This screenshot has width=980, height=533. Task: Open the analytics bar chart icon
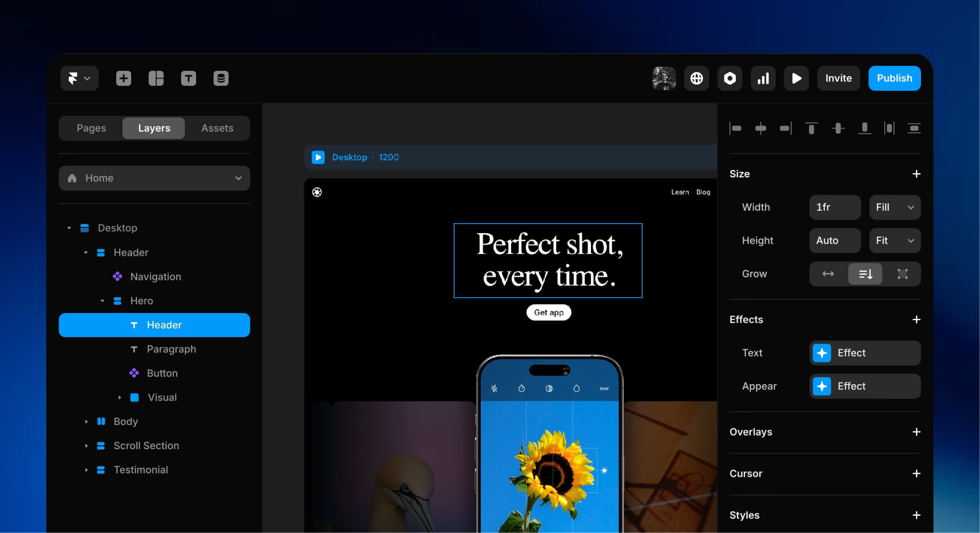coord(763,78)
